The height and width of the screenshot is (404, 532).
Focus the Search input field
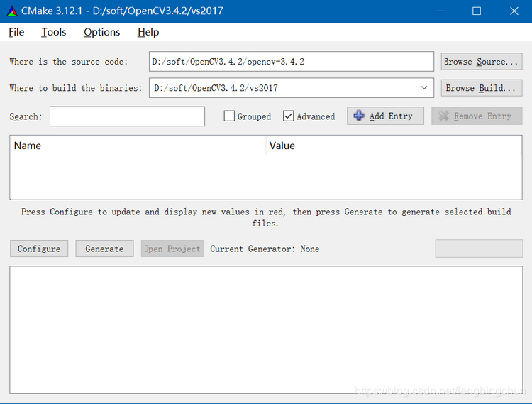pyautogui.click(x=127, y=116)
